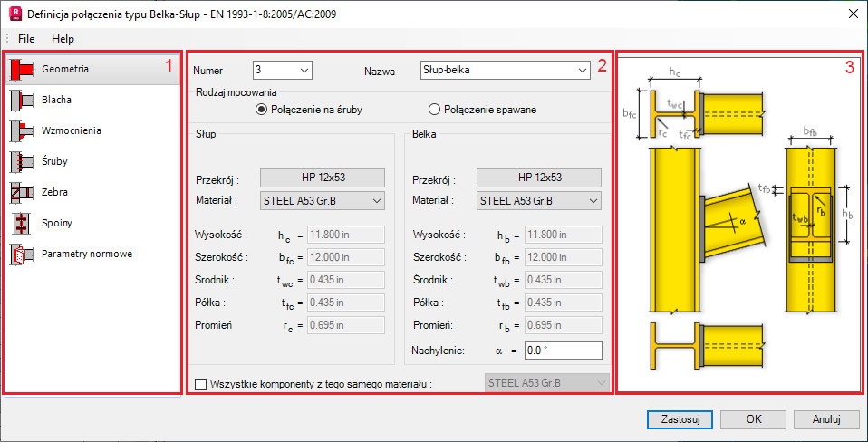This screenshot has width=868, height=442.
Task: Click the bottom-view connection diagram
Action: coord(707,346)
